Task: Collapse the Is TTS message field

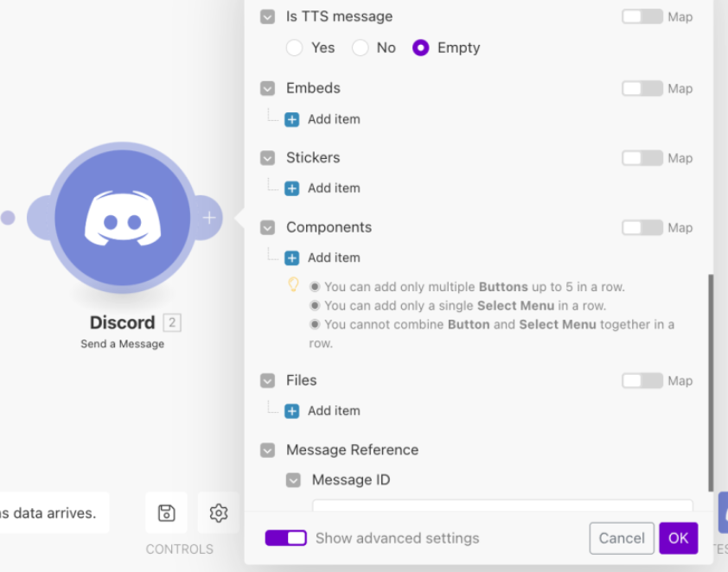Action: [267, 16]
